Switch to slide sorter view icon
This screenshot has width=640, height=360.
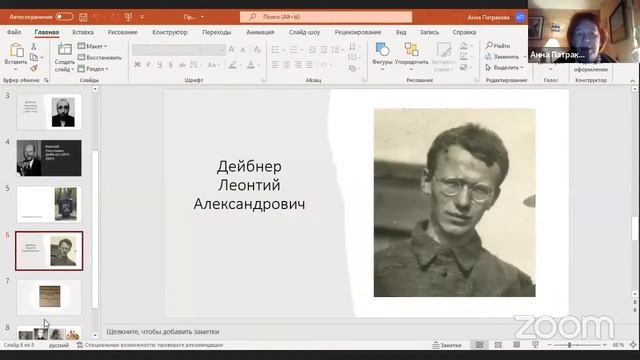[x=498, y=345]
